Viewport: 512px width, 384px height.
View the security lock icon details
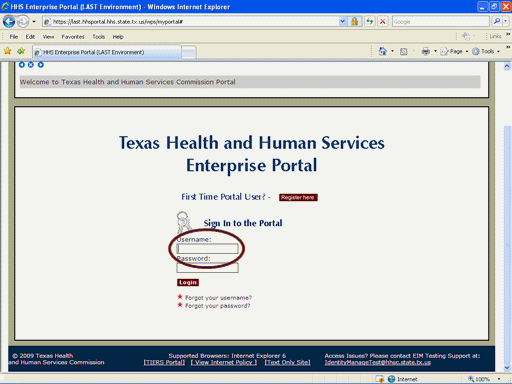pos(354,22)
